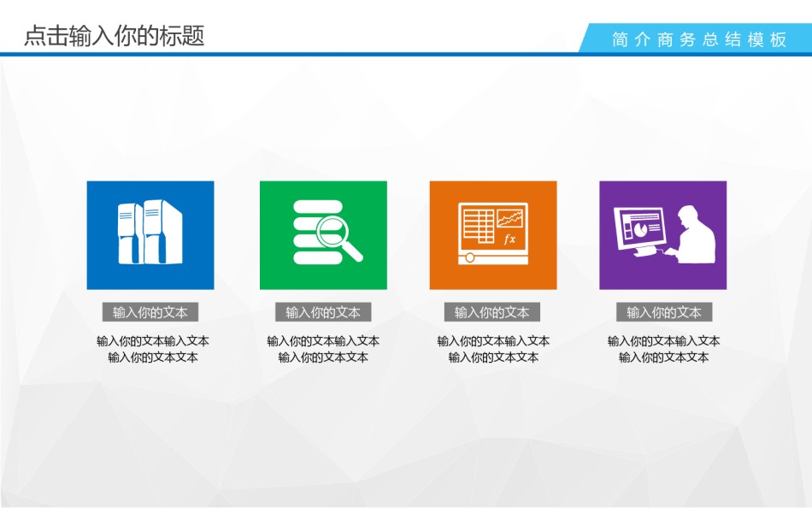Select the 简介商务总结模板 banner text
The width and height of the screenshot is (812, 508).
pyautogui.click(x=699, y=39)
